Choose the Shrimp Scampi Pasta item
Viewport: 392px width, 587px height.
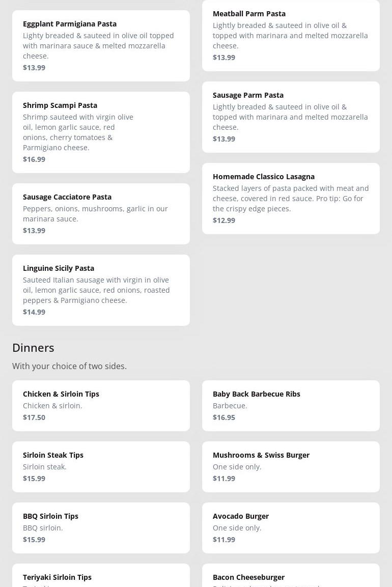click(101, 132)
